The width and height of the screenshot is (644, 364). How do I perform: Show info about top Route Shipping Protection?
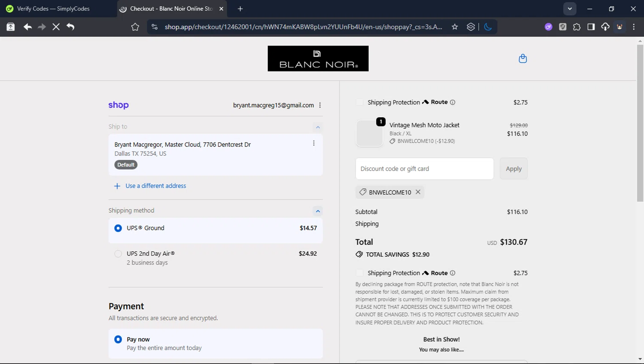click(453, 102)
